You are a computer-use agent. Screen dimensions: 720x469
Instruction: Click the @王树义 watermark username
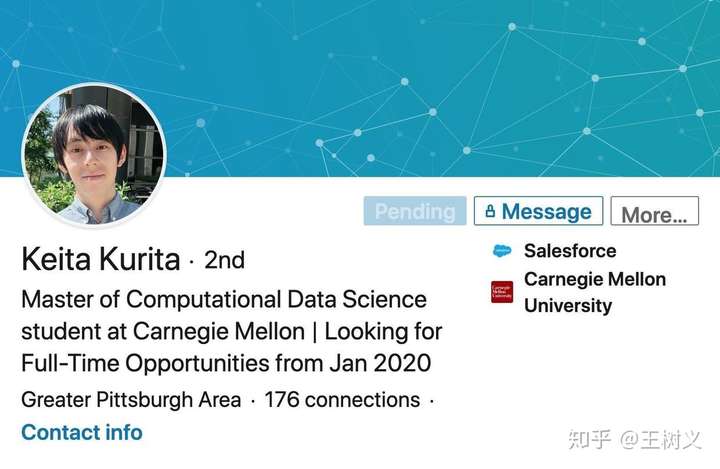tap(661, 440)
